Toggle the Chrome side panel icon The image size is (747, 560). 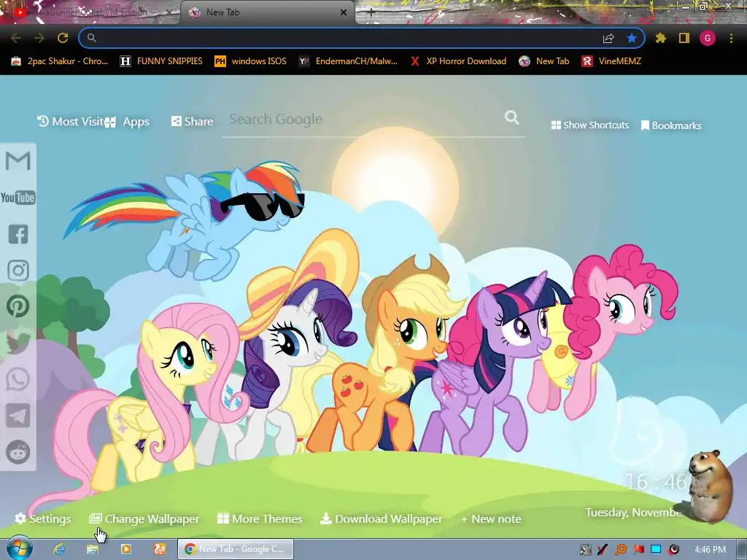tap(684, 38)
